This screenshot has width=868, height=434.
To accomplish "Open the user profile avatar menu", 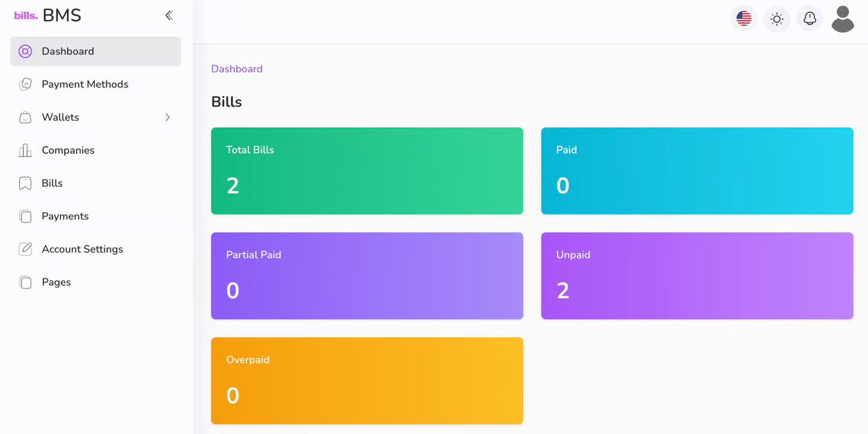I will [x=842, y=19].
